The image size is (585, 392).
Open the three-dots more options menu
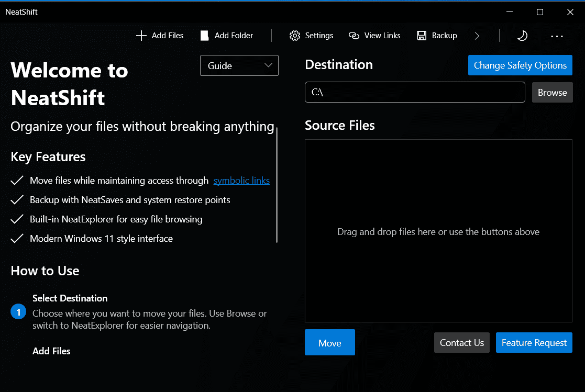click(x=557, y=36)
